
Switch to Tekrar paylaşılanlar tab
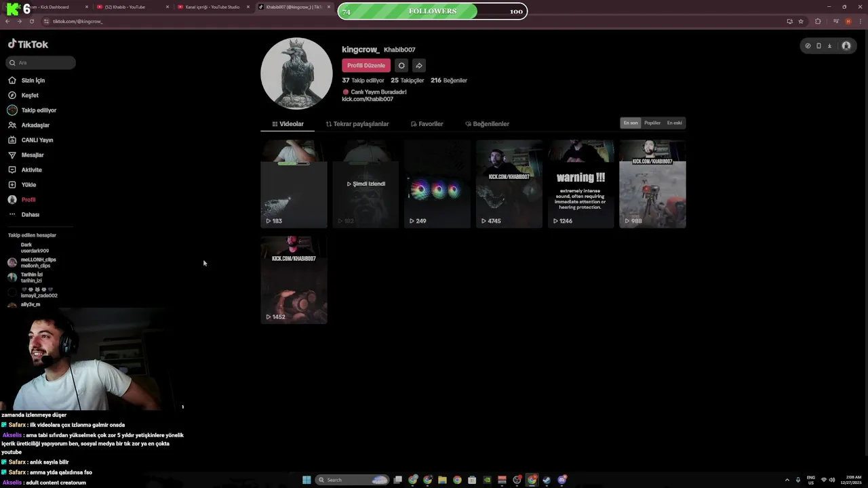coord(357,124)
